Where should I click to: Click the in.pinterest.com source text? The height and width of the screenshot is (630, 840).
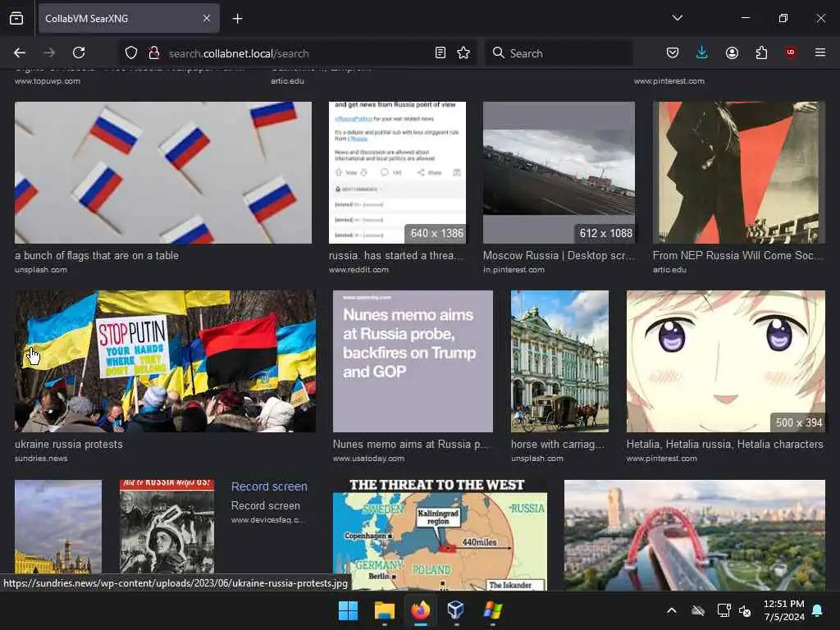(x=514, y=269)
